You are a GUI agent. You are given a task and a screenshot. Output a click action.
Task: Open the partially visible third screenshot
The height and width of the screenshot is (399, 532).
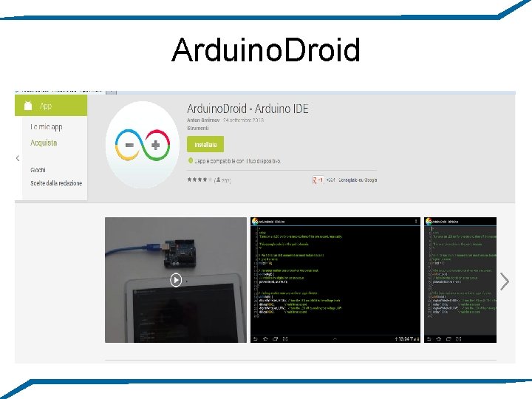[460, 280]
